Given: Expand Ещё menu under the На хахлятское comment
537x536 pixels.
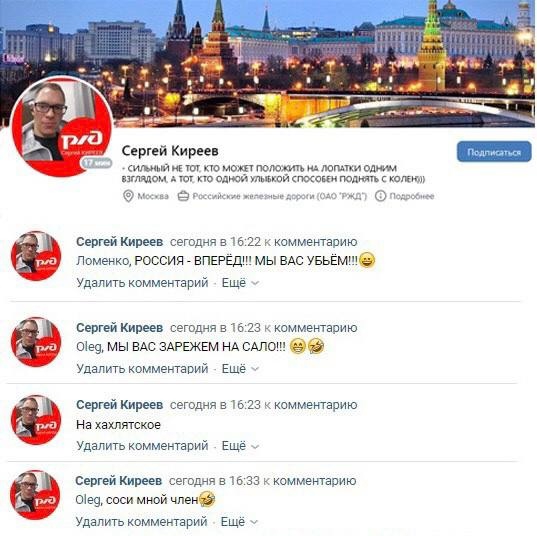Looking at the screenshot, I should (x=240, y=446).
